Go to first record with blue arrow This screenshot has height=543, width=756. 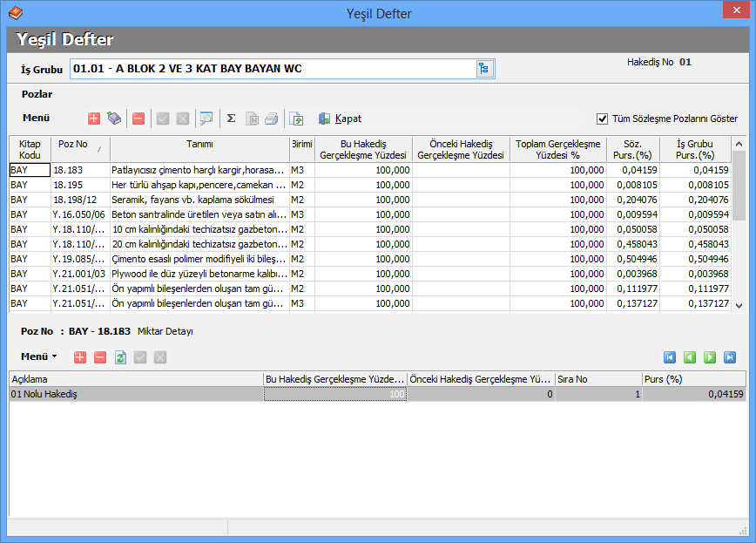pos(670,356)
